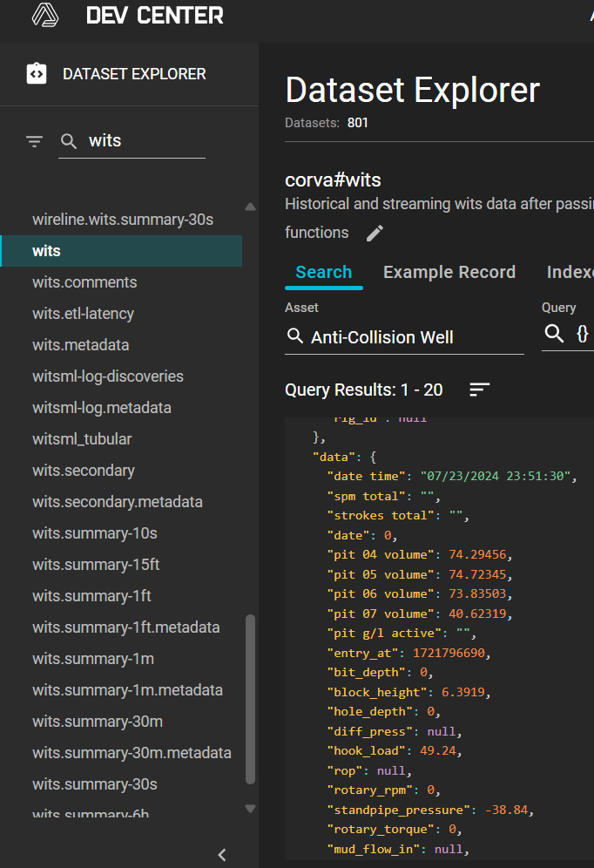Screen dimensions: 594x868
Task: Select the wits dataset
Action: pyautogui.click(x=122, y=251)
